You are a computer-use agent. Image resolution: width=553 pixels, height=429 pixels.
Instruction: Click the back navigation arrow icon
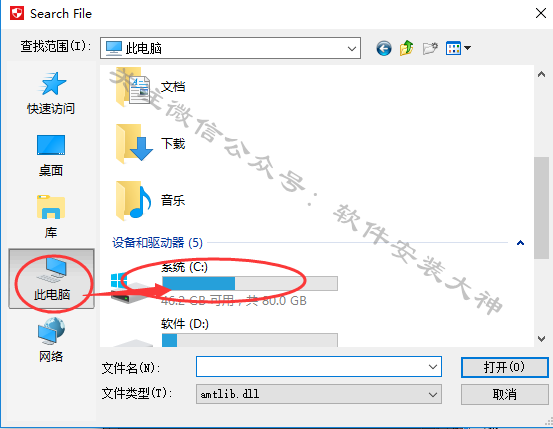pos(383,48)
